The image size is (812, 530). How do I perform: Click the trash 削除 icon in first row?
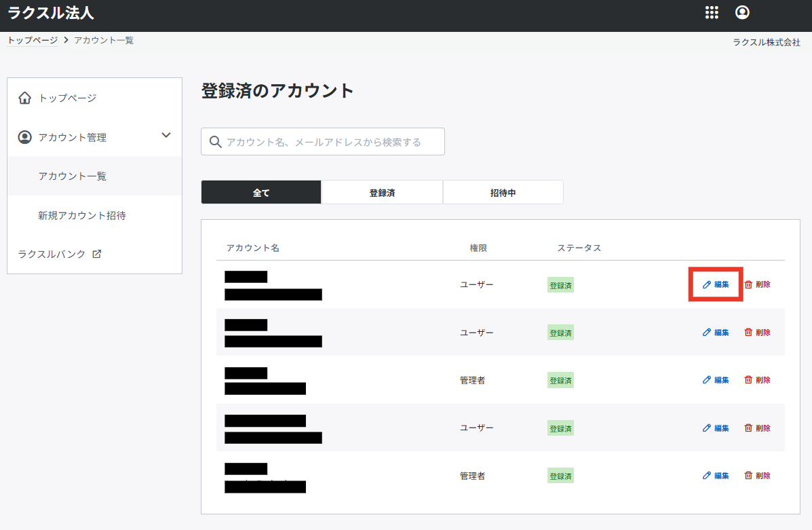pyautogui.click(x=748, y=284)
